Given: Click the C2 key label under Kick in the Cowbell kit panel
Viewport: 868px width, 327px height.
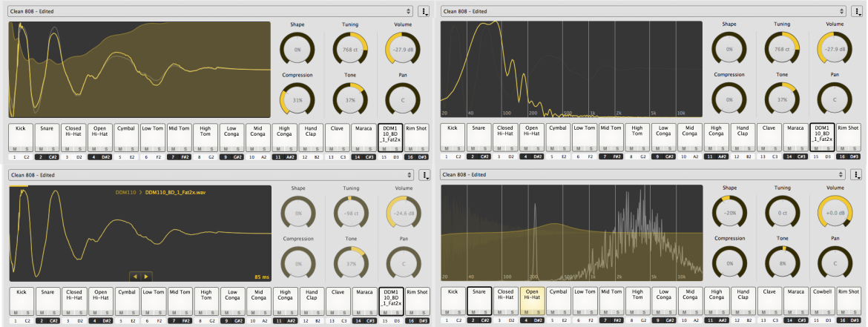Looking at the screenshot, I should [459, 320].
